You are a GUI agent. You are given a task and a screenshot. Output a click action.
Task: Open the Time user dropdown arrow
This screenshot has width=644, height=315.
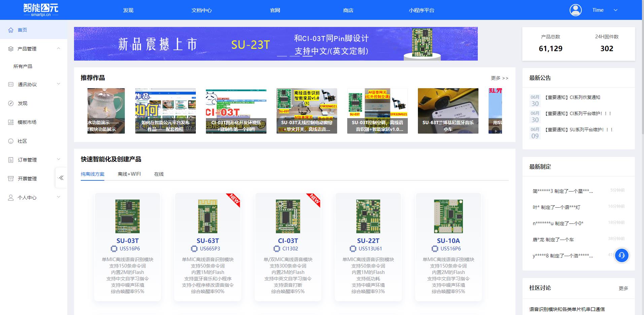coord(615,10)
